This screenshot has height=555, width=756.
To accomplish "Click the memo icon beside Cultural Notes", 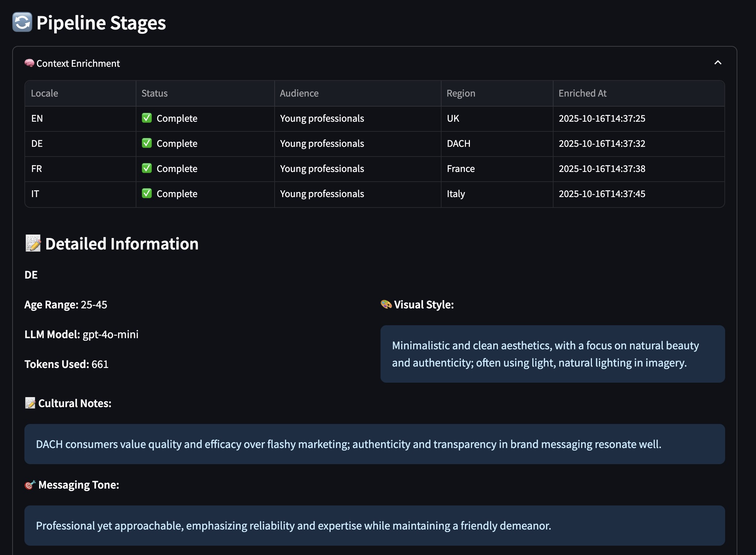I will point(30,403).
